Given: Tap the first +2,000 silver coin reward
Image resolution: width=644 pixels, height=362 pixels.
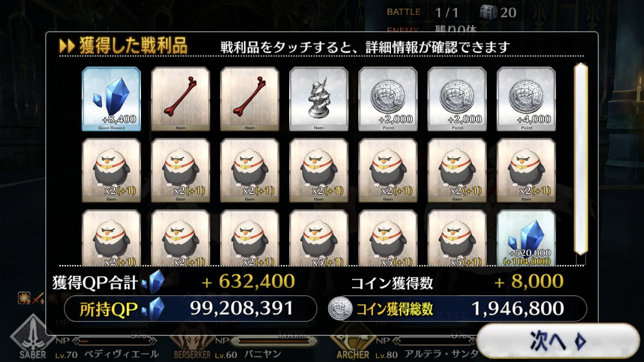Looking at the screenshot, I should tap(388, 99).
